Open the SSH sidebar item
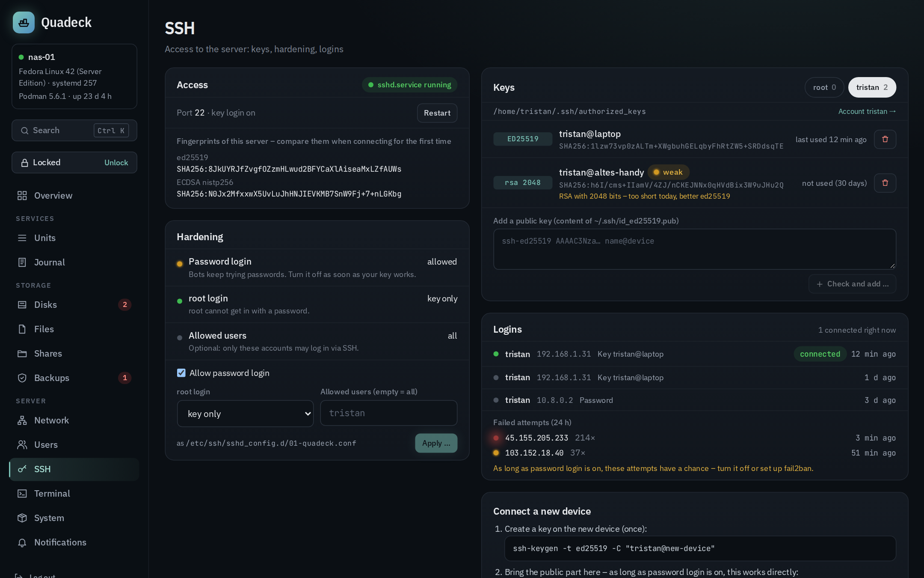Viewport: 924px width, 578px height. point(74,469)
